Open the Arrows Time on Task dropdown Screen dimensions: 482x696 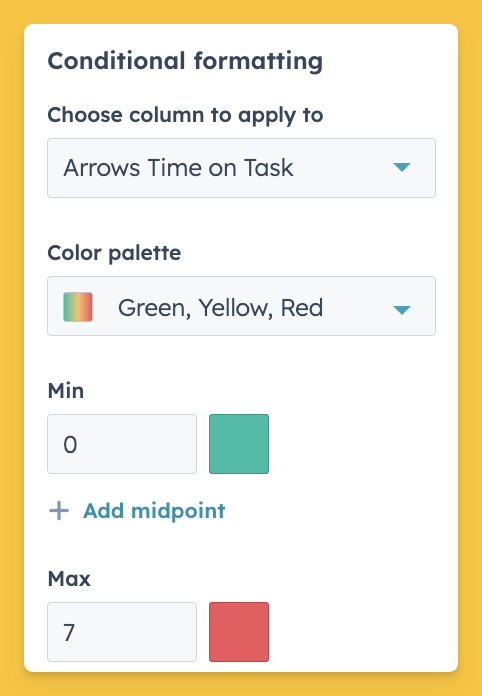pyautogui.click(x=241, y=168)
